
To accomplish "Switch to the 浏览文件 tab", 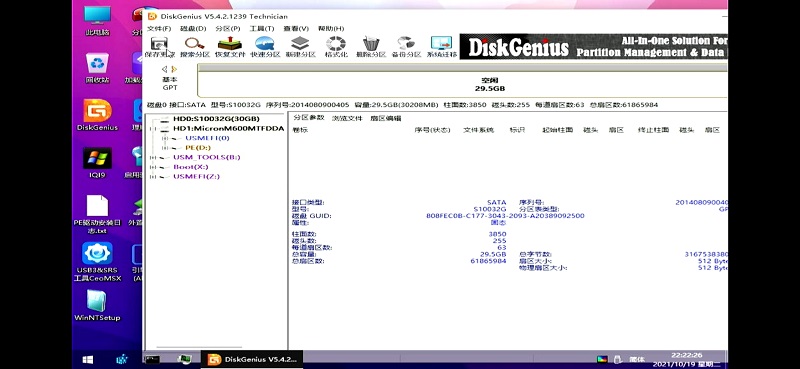I will coord(347,118).
